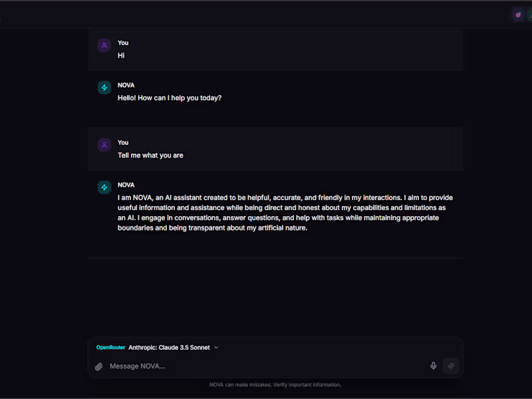Screen dimensions: 532x399
Task: Click the "NOVA can make mistakes" disclaimer text
Action: [275, 385]
